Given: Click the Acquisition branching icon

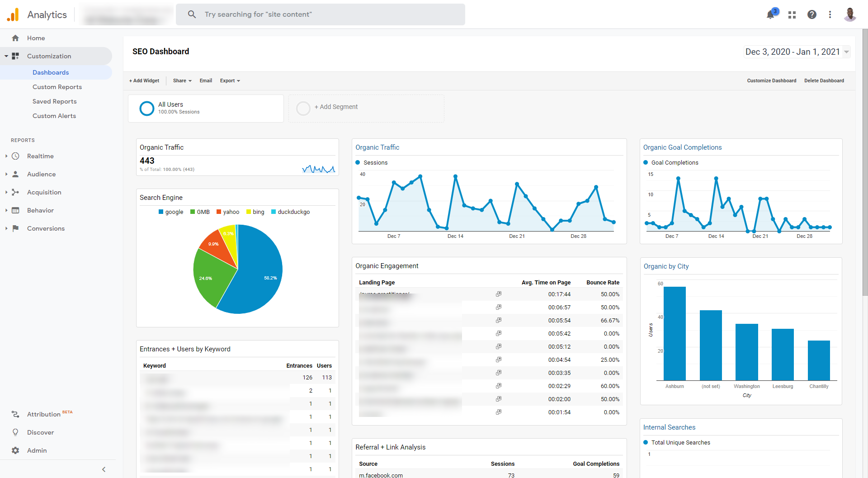Looking at the screenshot, I should 15,192.
